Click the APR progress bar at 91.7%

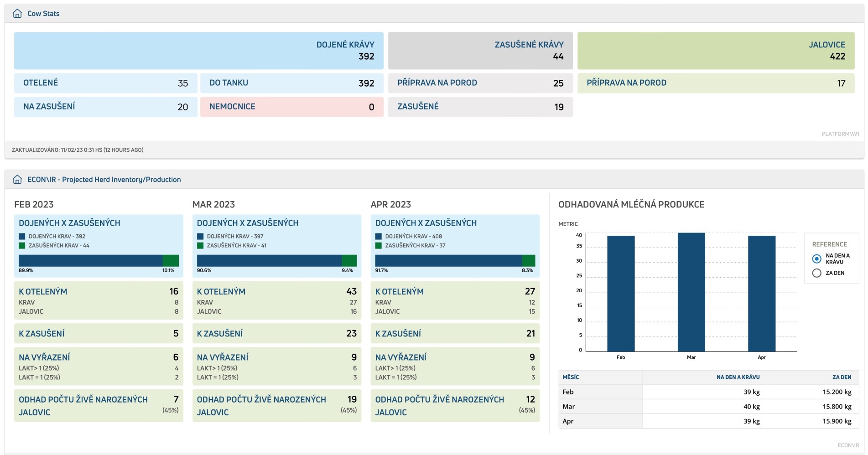(x=455, y=260)
